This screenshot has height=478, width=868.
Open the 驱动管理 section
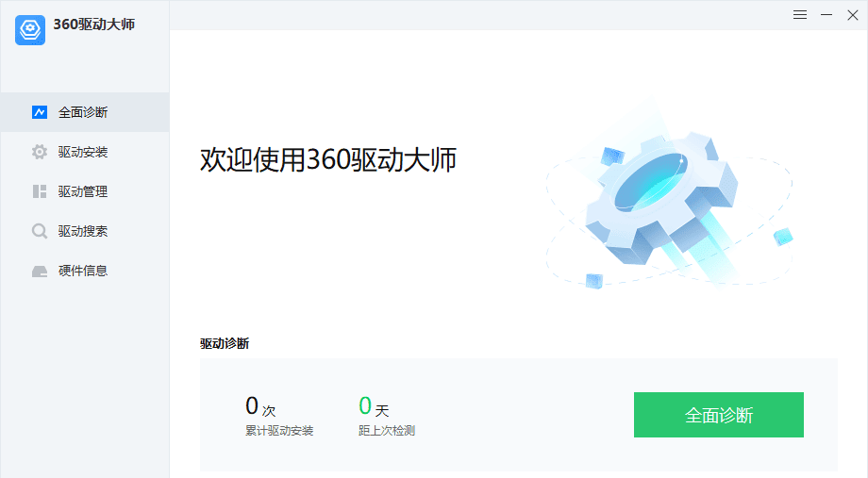(85, 191)
